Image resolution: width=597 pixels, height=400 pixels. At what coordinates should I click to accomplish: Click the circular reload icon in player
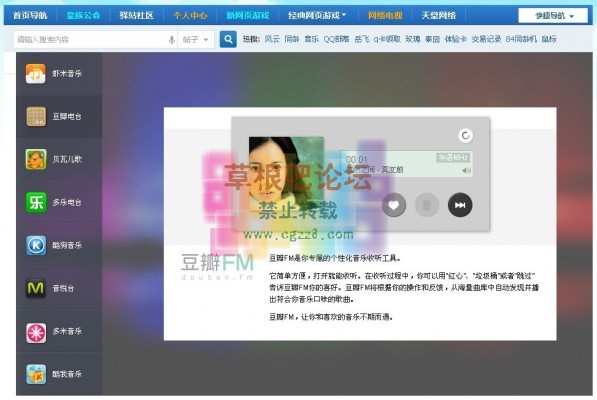point(465,135)
